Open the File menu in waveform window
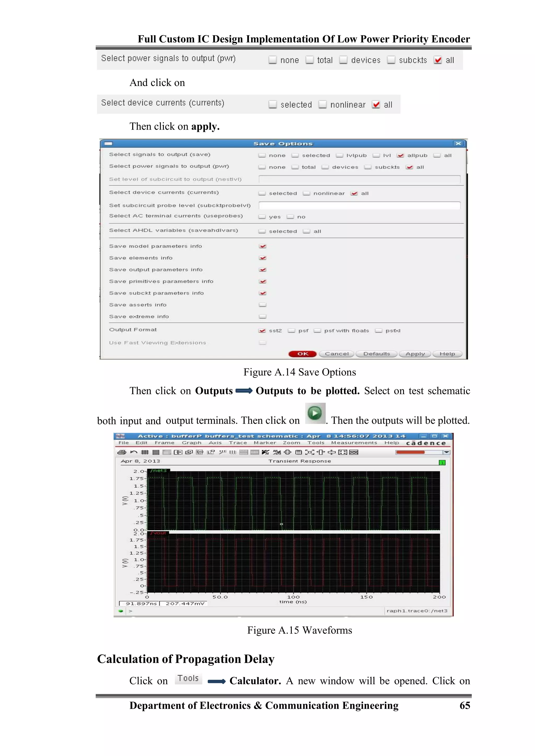 (124, 443)
